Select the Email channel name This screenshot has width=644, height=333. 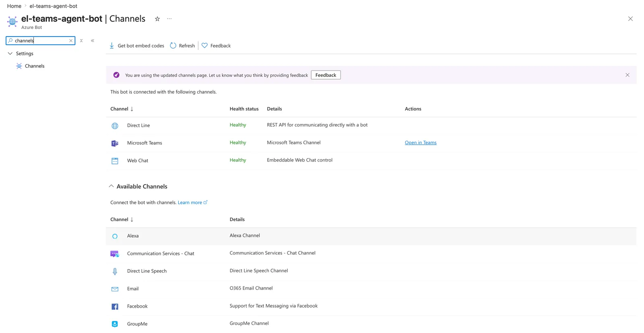point(133,289)
